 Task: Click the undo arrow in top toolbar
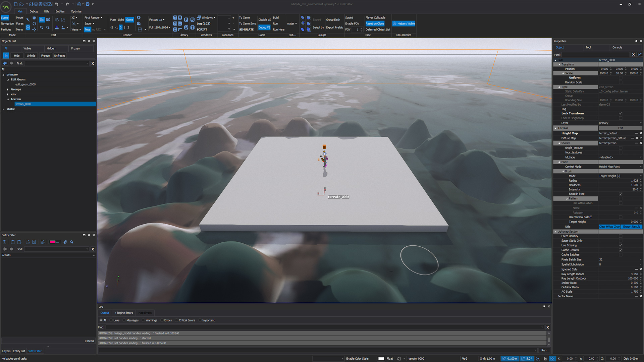56,4
